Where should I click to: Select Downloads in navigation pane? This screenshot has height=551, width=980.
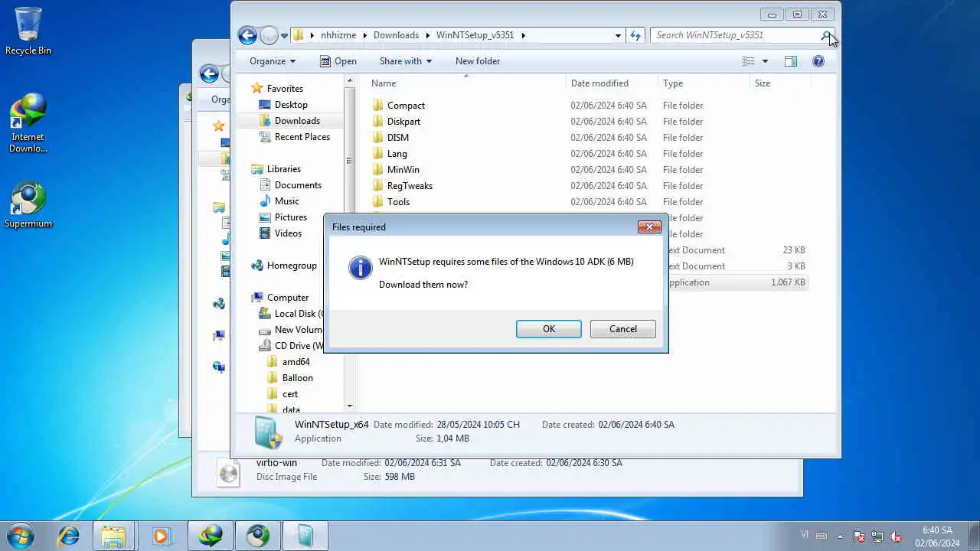click(x=297, y=121)
